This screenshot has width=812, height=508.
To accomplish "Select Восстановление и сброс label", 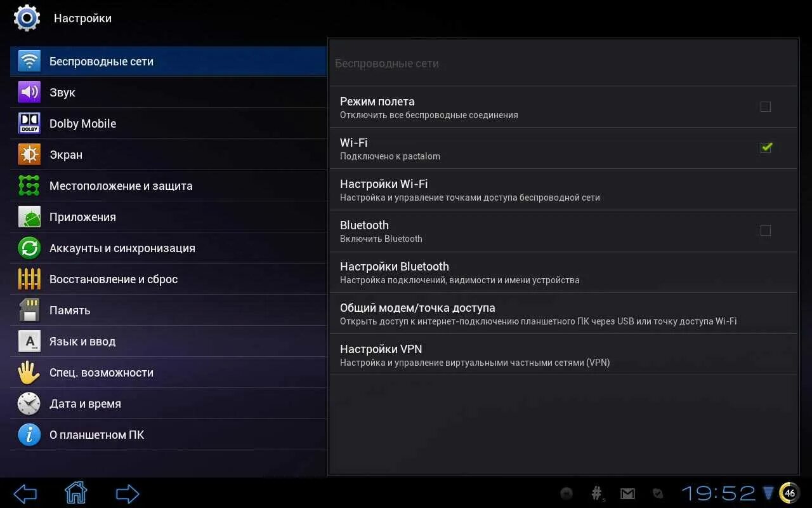I will (114, 279).
